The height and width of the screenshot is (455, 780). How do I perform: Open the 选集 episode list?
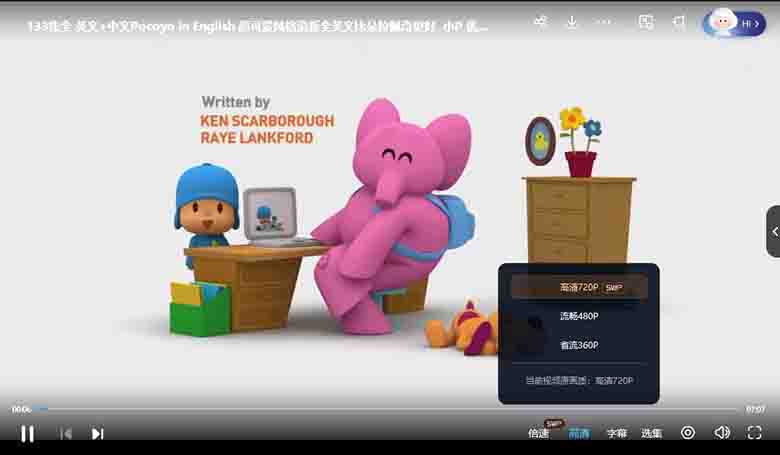[x=652, y=433]
